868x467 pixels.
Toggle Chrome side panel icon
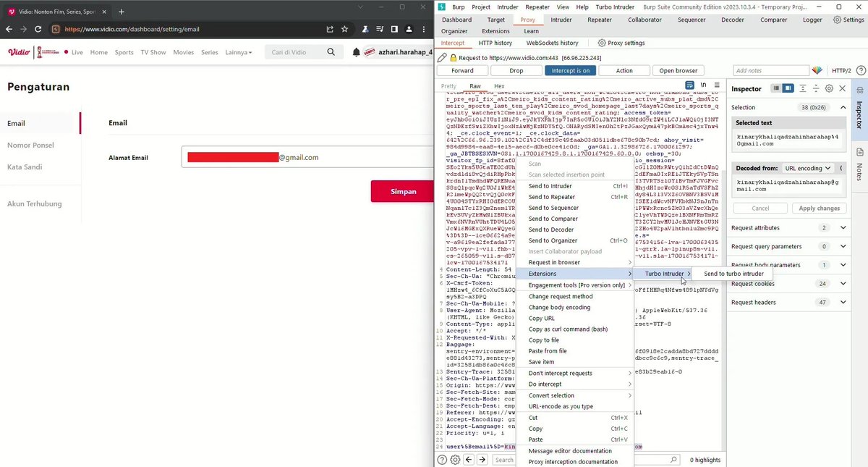394,29
